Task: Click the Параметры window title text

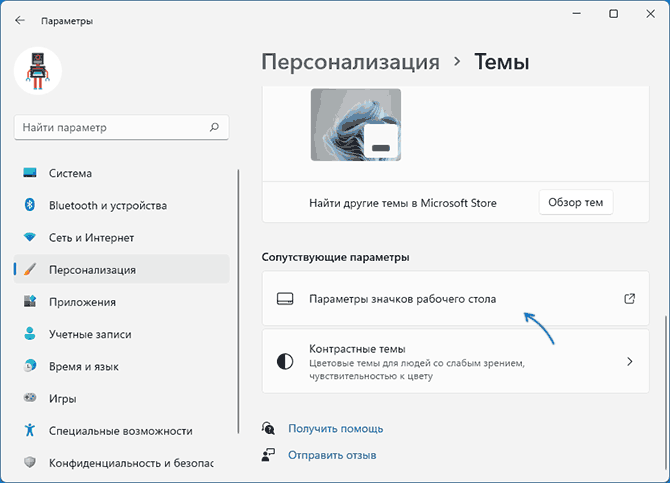Action: coord(67,21)
